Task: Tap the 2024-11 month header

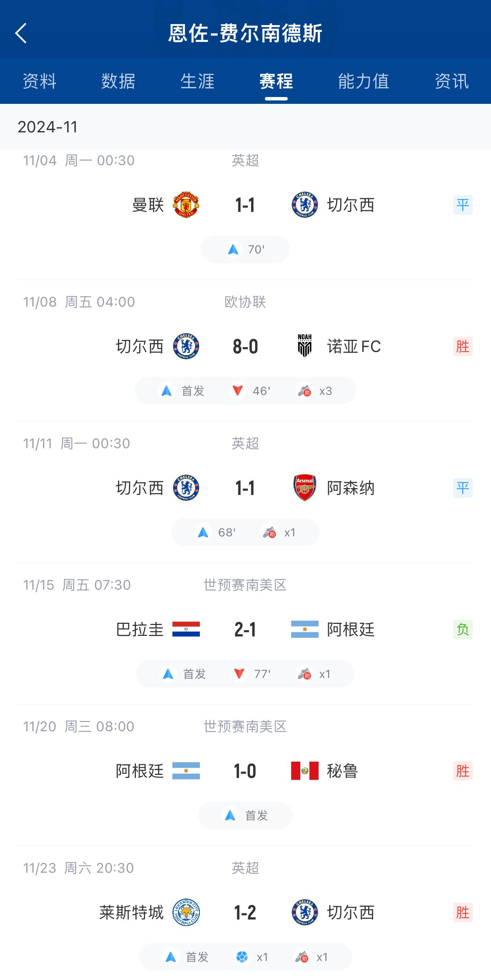Action: pyautogui.click(x=48, y=127)
